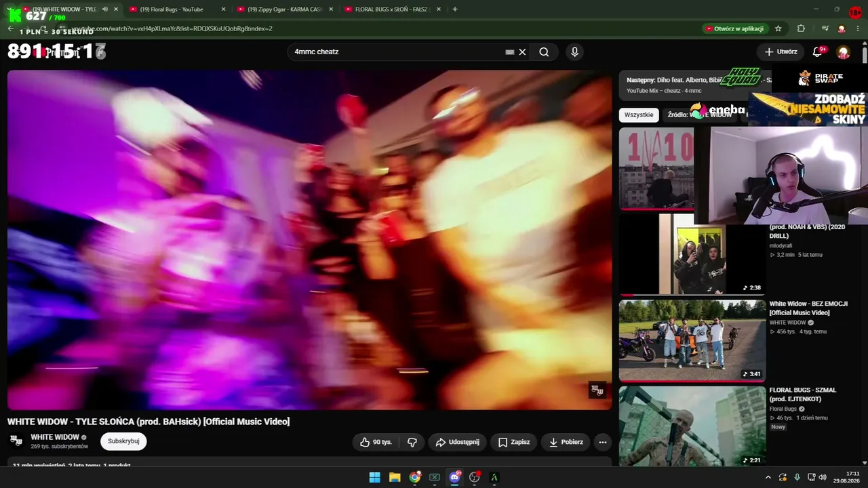Open the mlodyrafi channel link
Viewport: 868px width, 488px height.
tap(781, 245)
